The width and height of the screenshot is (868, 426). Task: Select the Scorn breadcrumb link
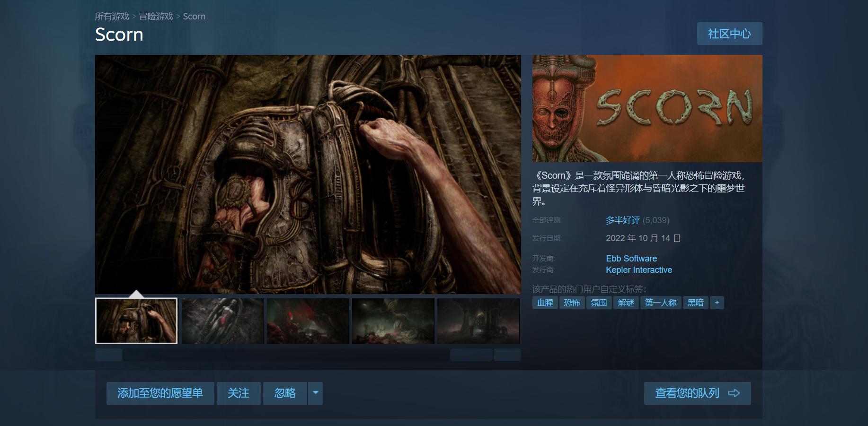pyautogui.click(x=194, y=17)
